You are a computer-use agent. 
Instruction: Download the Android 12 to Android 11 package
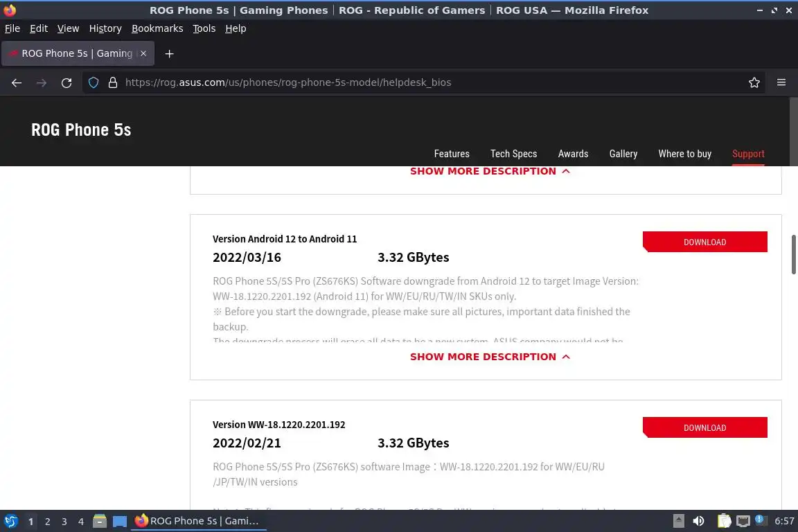[x=705, y=242]
